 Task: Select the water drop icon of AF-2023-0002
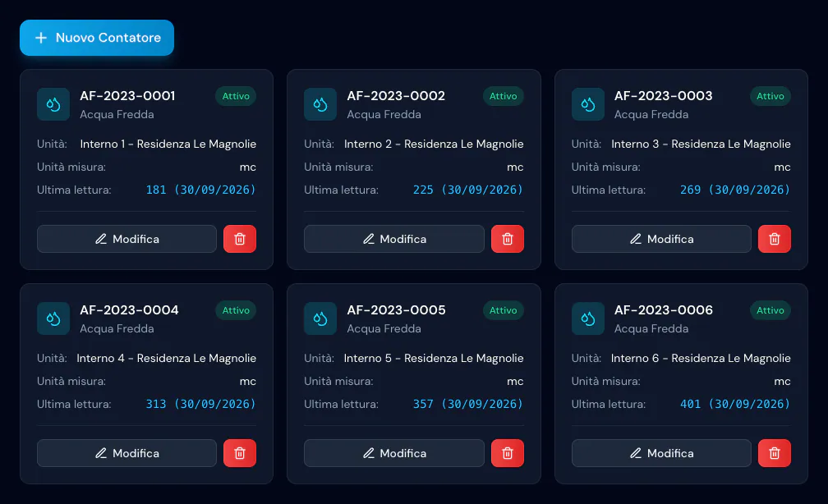(x=320, y=104)
